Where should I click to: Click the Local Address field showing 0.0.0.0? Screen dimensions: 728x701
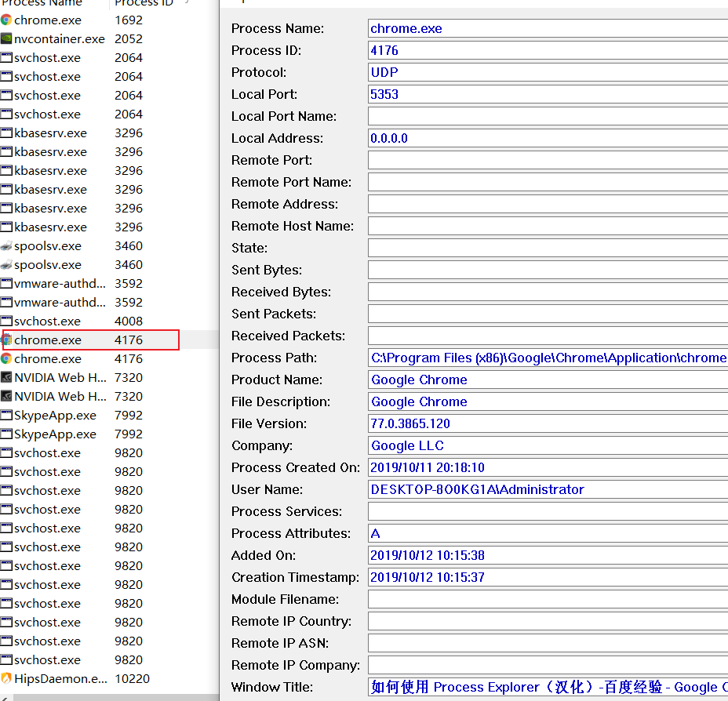click(x=548, y=138)
